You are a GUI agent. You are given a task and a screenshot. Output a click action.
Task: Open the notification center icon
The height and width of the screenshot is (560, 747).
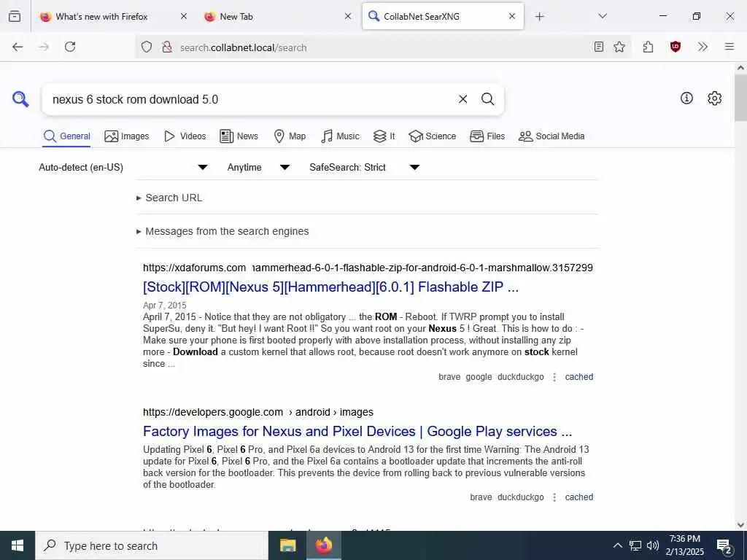point(724,546)
